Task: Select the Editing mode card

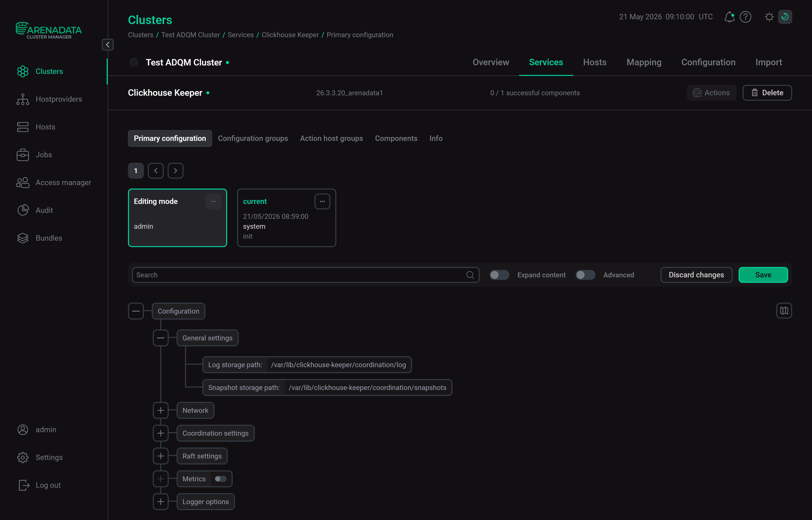Action: coord(178,218)
